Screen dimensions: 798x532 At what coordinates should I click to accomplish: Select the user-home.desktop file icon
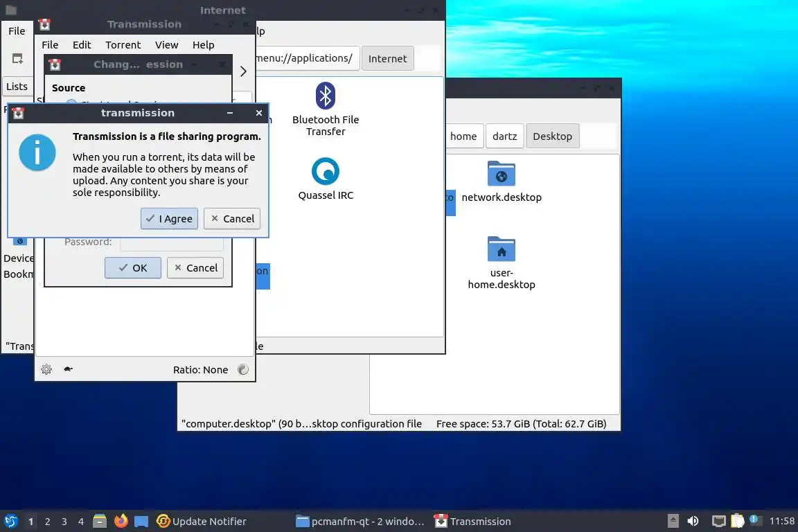[502, 263]
